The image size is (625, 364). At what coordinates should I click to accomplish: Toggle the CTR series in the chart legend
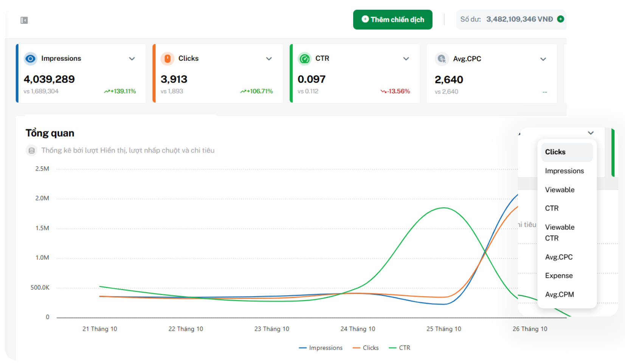coord(400,348)
